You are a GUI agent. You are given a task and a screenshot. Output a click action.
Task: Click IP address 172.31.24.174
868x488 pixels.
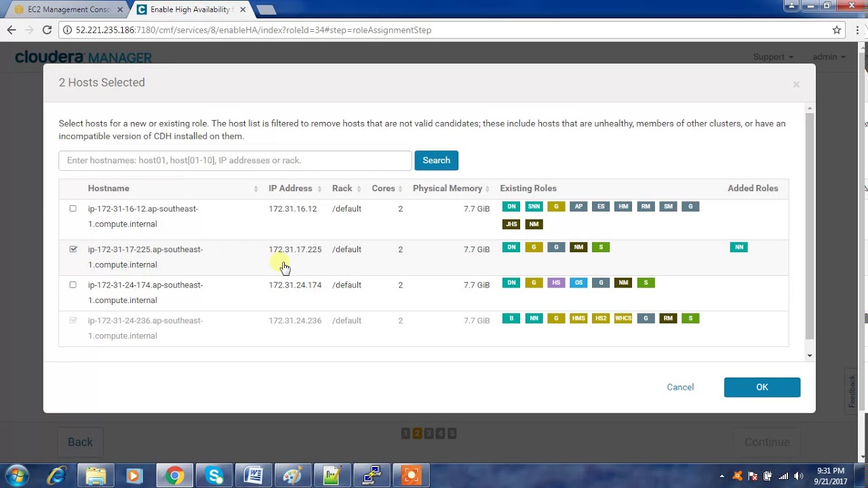(x=295, y=285)
